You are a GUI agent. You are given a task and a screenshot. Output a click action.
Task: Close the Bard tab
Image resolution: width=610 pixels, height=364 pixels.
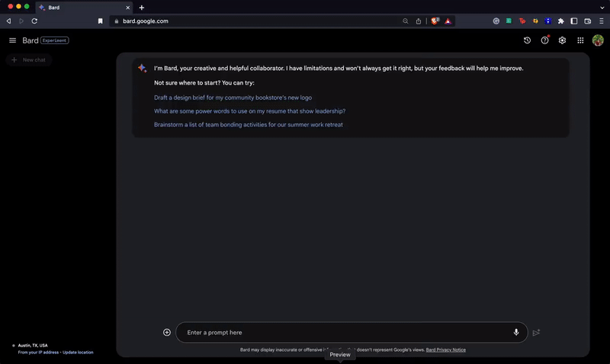127,8
